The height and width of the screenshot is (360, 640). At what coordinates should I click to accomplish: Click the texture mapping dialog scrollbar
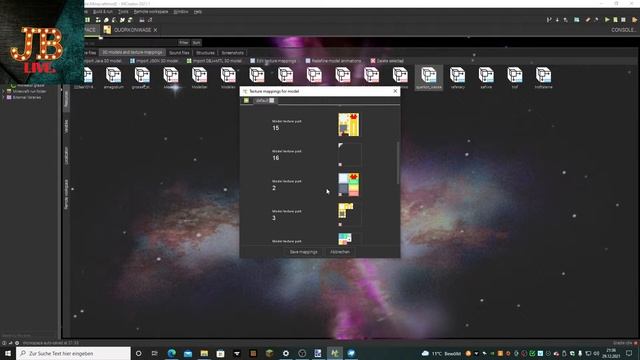coord(398,162)
